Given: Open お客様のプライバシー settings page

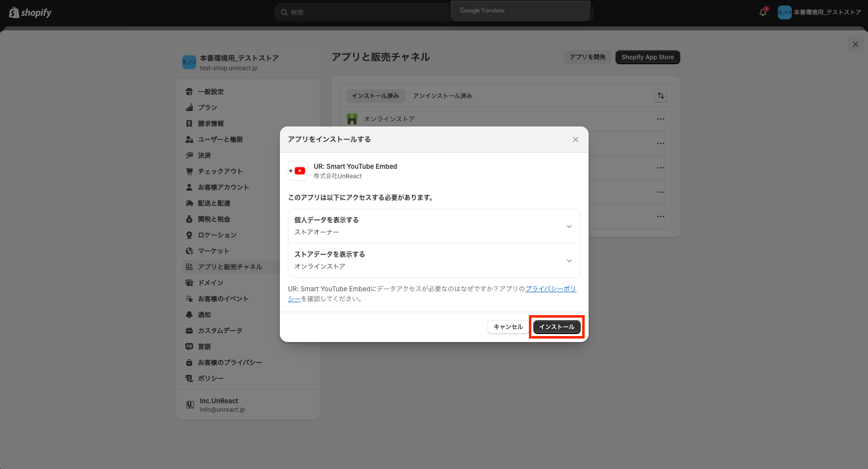Looking at the screenshot, I should (x=248, y=362).
